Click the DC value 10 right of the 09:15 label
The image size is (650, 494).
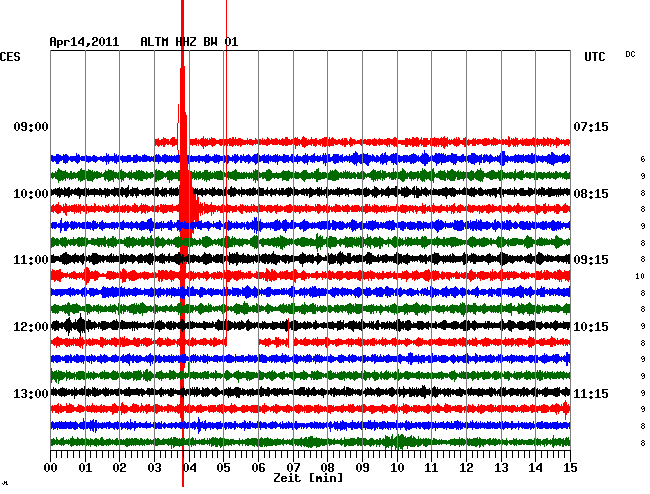tap(640, 276)
